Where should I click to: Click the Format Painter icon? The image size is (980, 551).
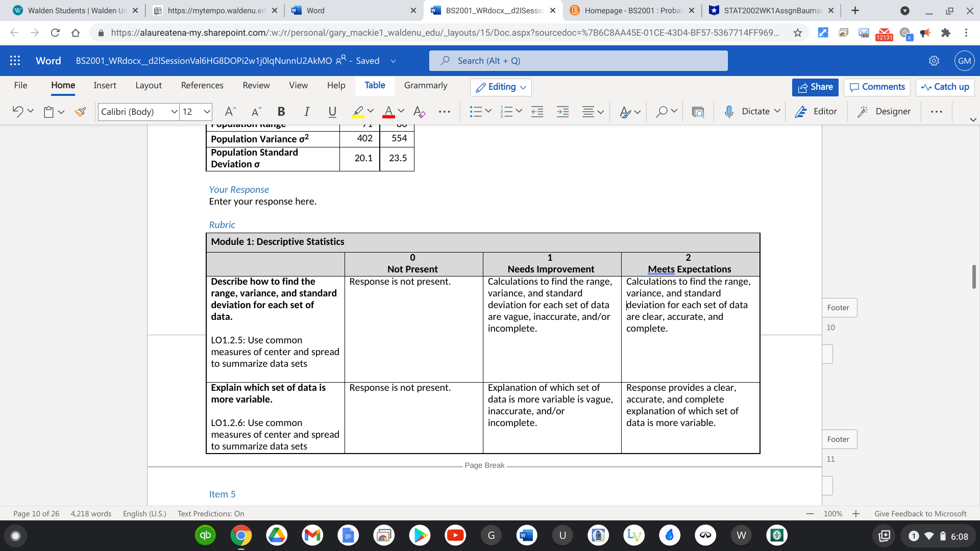80,112
